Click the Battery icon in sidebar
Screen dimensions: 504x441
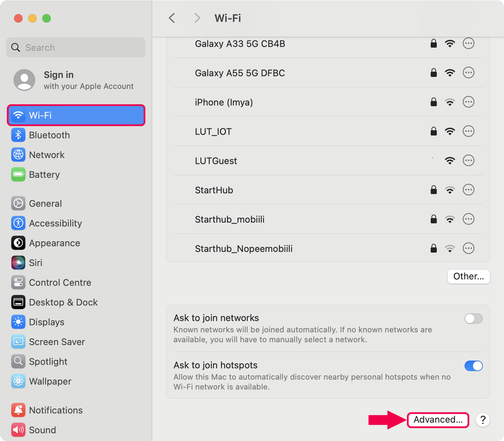(18, 174)
